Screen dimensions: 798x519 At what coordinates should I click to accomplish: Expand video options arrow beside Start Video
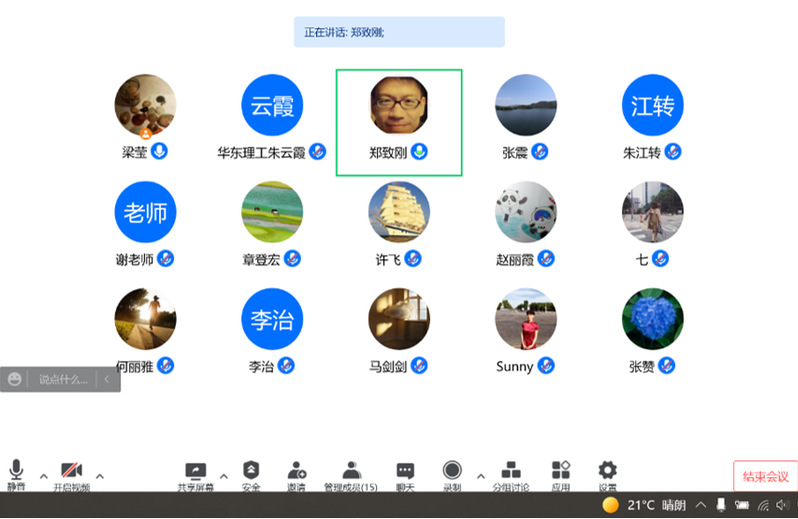(99, 475)
